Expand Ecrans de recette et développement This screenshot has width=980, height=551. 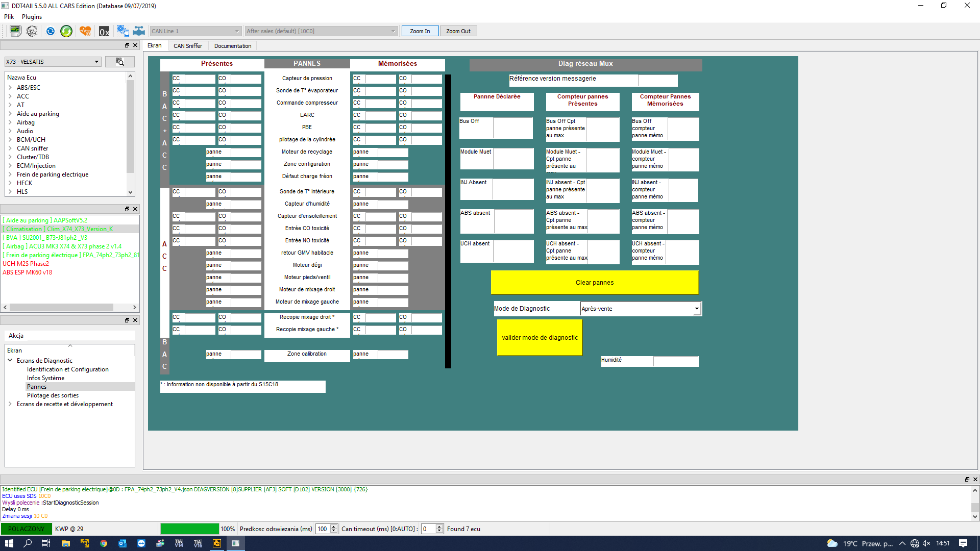click(x=10, y=404)
